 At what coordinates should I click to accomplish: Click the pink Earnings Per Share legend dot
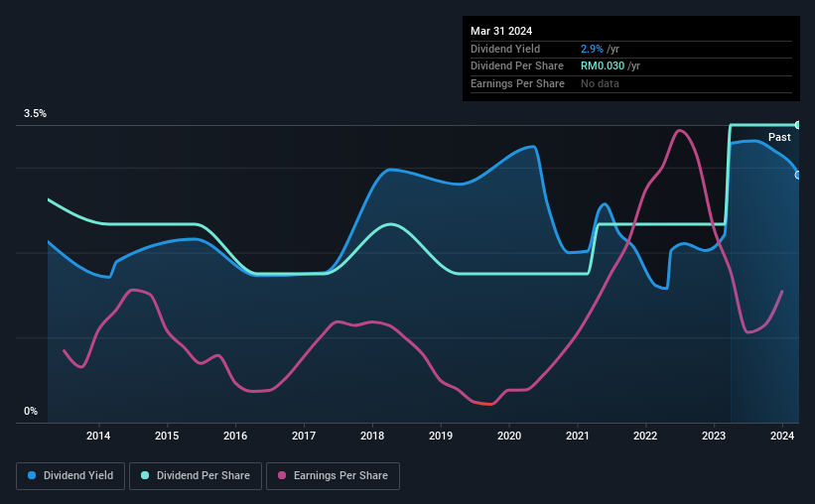(282, 475)
